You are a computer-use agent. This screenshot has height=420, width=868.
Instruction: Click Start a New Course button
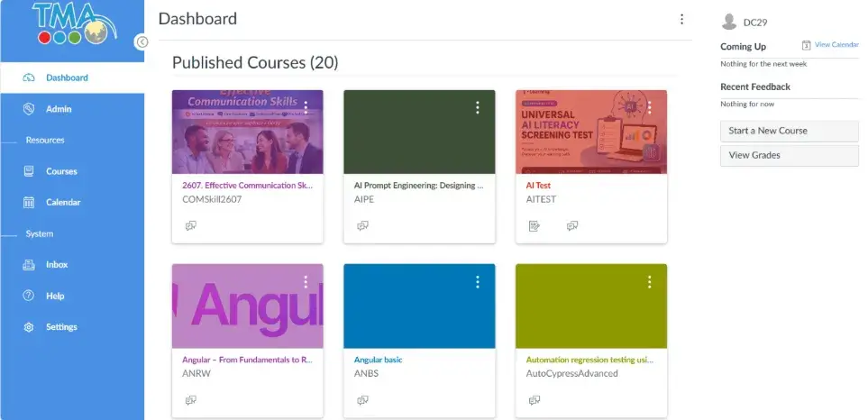point(790,132)
